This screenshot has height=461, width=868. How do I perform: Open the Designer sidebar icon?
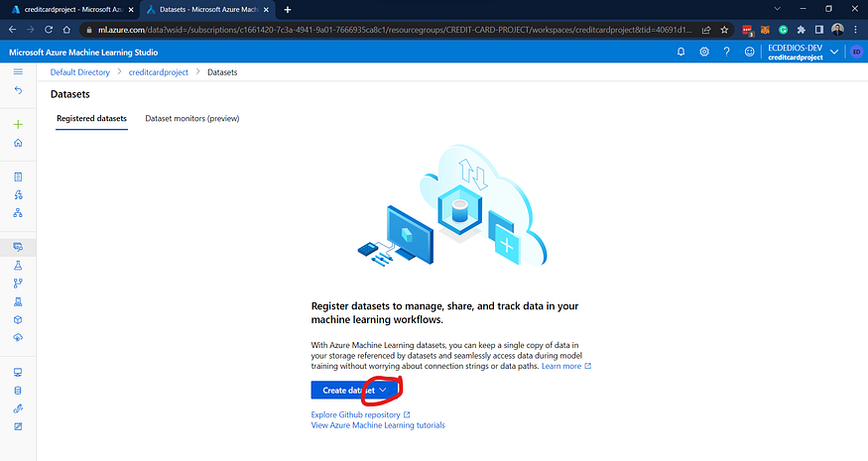18,212
